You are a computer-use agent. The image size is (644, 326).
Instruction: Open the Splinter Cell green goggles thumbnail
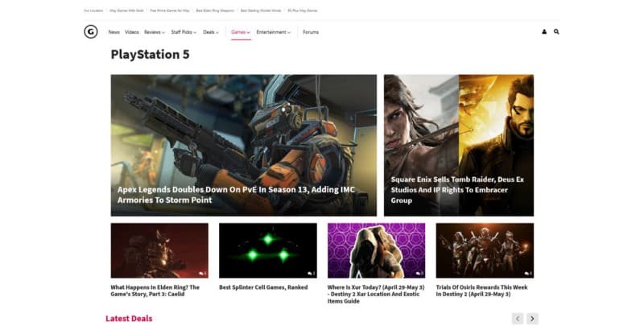click(268, 250)
